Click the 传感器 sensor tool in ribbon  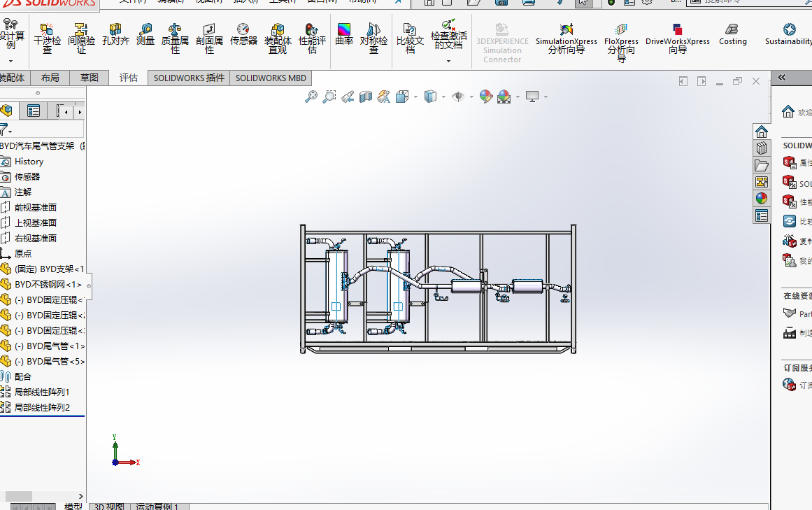click(243, 35)
